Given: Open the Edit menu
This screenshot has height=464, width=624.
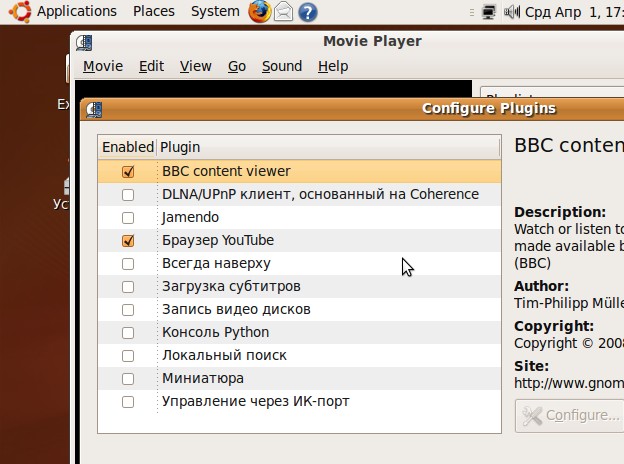Looking at the screenshot, I should point(151,66).
